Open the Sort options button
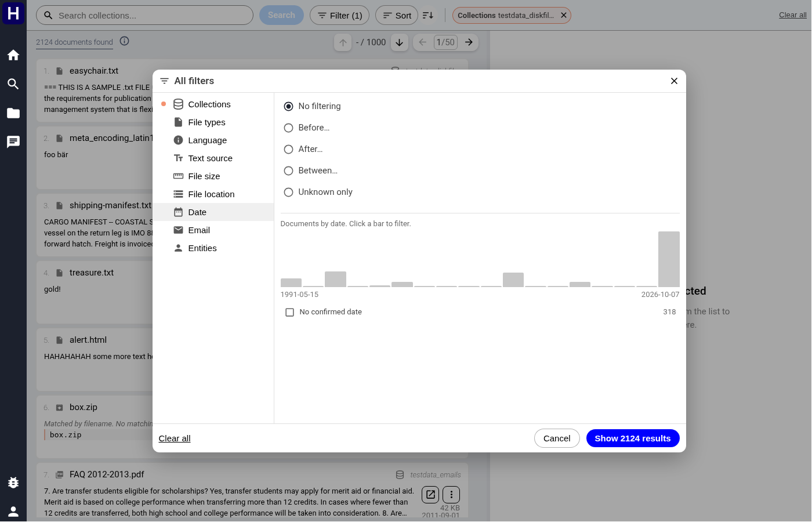 pos(397,15)
